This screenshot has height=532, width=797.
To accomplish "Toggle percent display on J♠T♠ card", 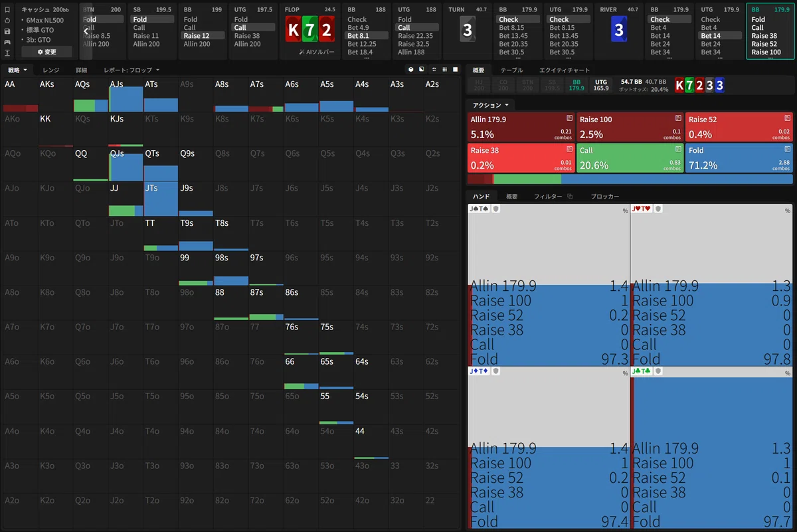I will (625, 211).
